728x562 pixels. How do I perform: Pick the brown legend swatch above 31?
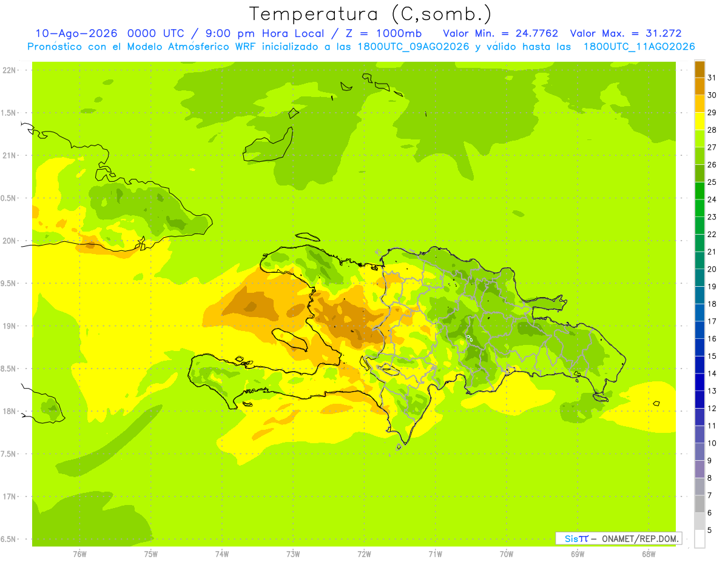(699, 69)
